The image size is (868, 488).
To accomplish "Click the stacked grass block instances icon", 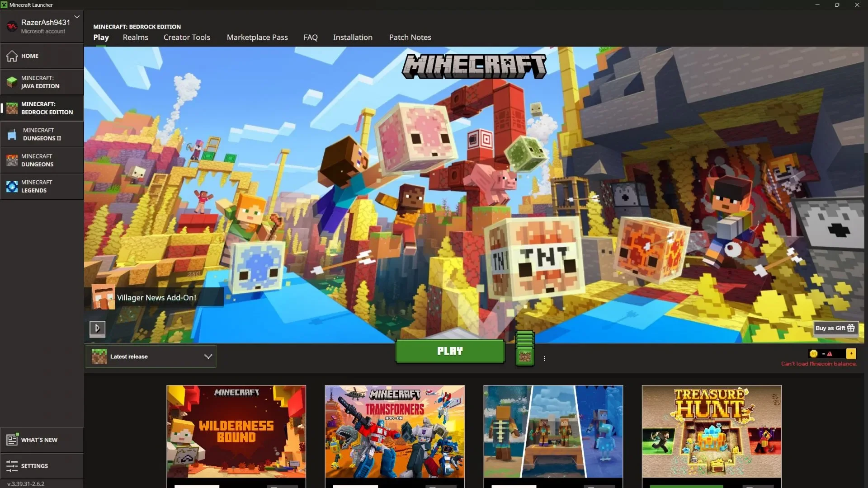I will (x=525, y=348).
